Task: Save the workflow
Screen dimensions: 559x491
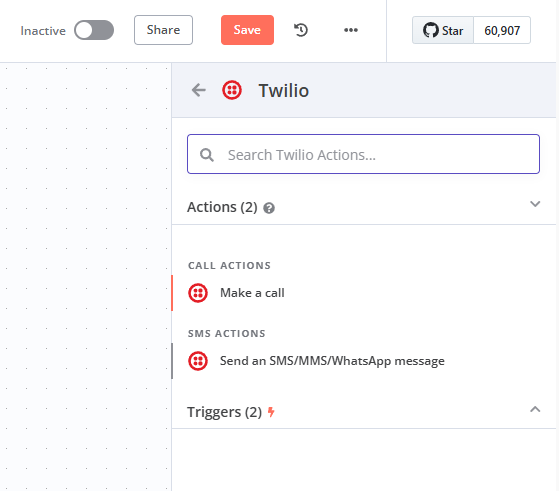Action: point(247,30)
